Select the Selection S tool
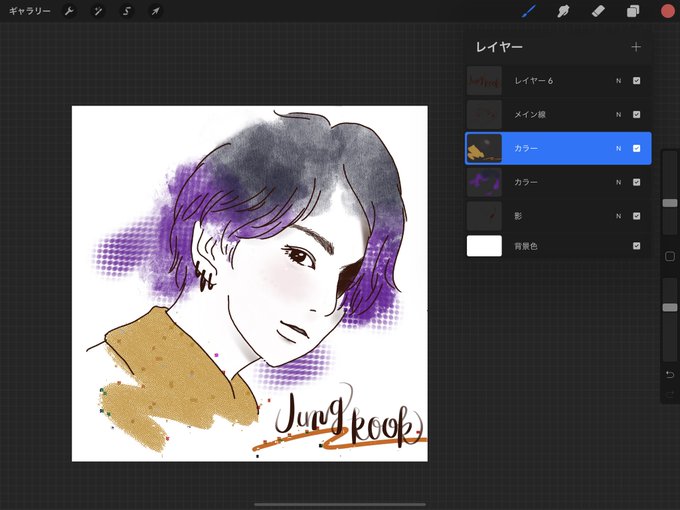The width and height of the screenshot is (680, 510). pos(127,11)
